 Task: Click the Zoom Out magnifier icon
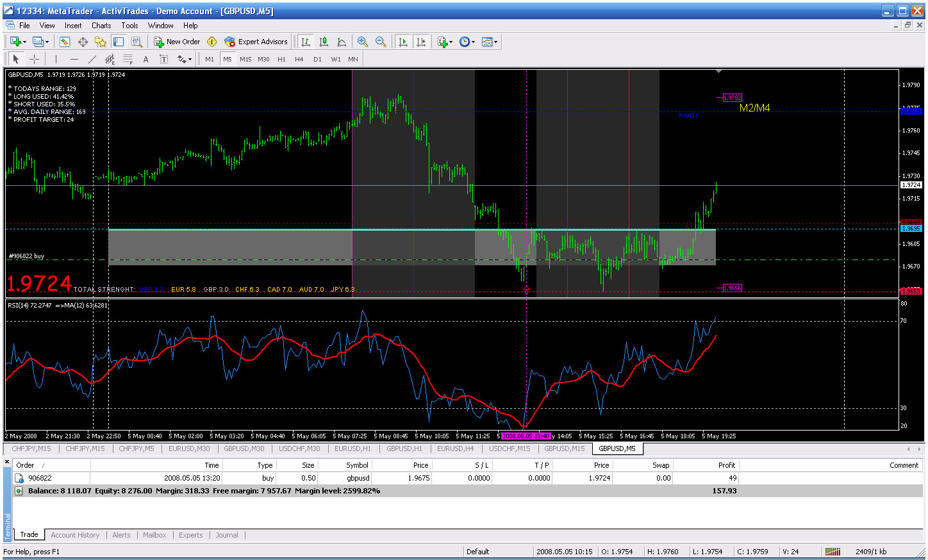tap(381, 42)
